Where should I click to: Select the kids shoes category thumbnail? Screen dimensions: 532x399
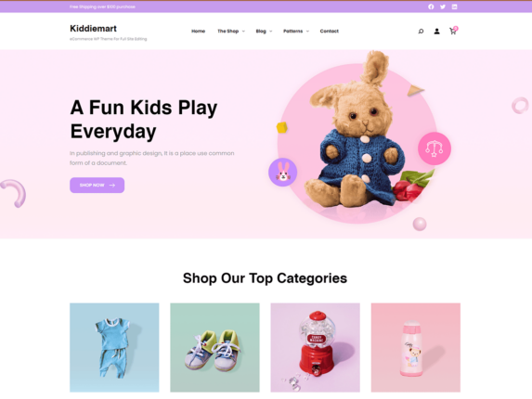point(214,347)
